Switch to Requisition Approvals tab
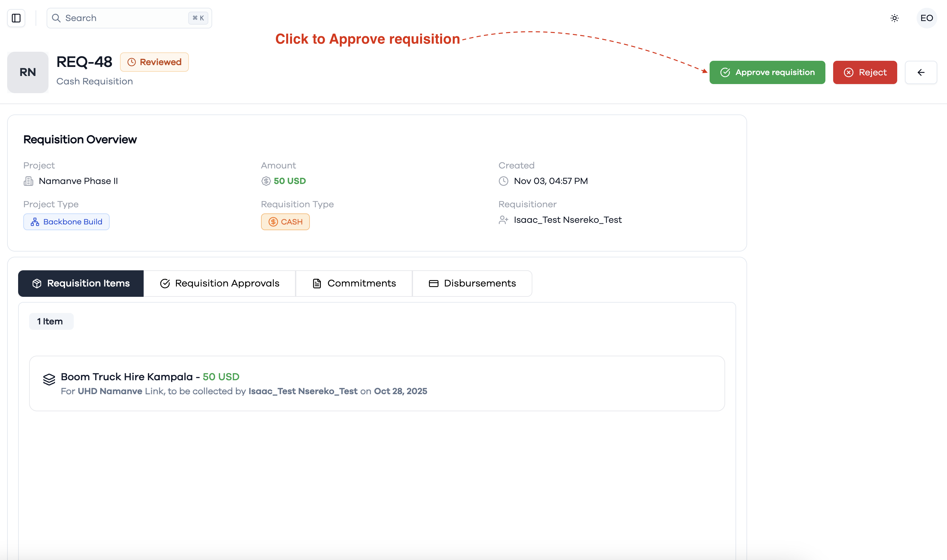The height and width of the screenshot is (560, 947). coord(219,284)
